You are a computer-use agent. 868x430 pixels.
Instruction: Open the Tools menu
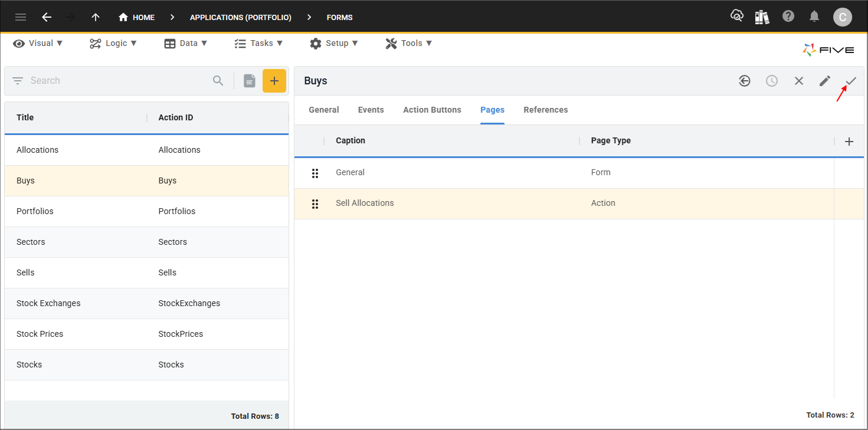409,43
